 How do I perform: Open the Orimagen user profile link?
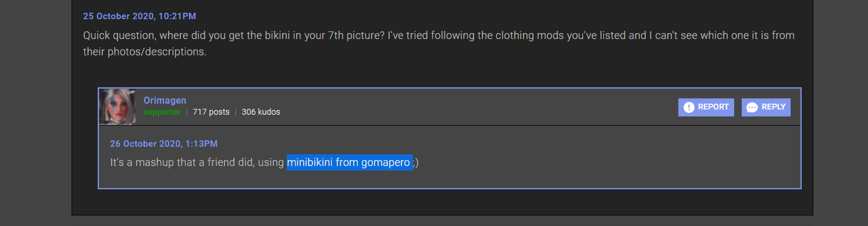(165, 100)
